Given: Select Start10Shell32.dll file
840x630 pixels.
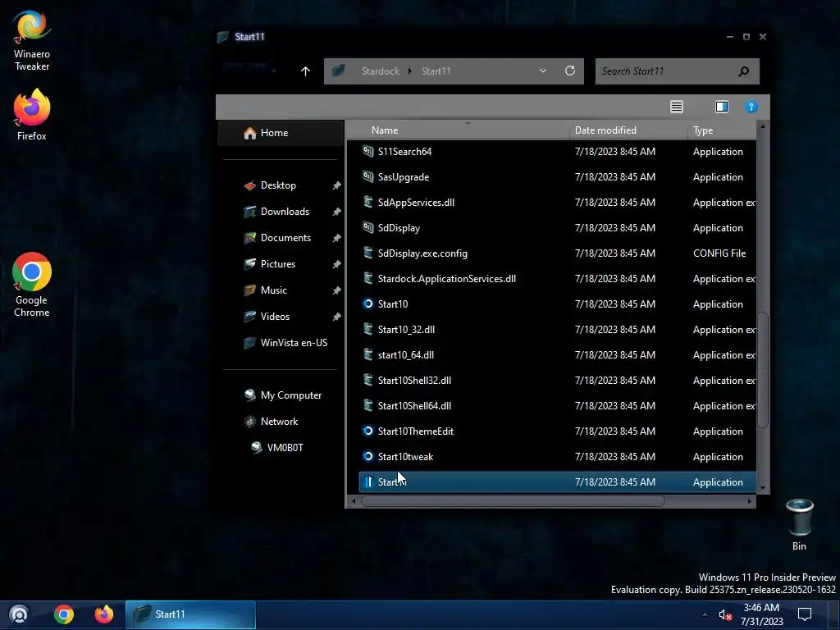Looking at the screenshot, I should click(x=414, y=381).
